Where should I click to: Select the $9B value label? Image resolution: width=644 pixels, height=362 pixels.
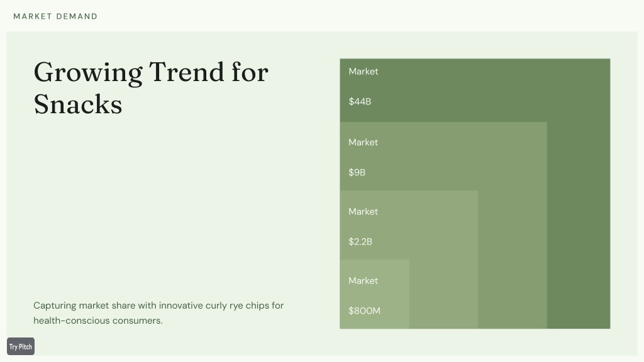click(357, 172)
